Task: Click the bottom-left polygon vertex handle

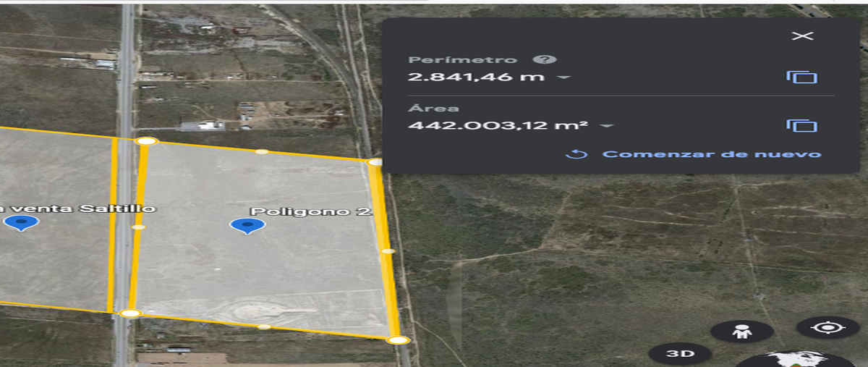Action: click(130, 313)
